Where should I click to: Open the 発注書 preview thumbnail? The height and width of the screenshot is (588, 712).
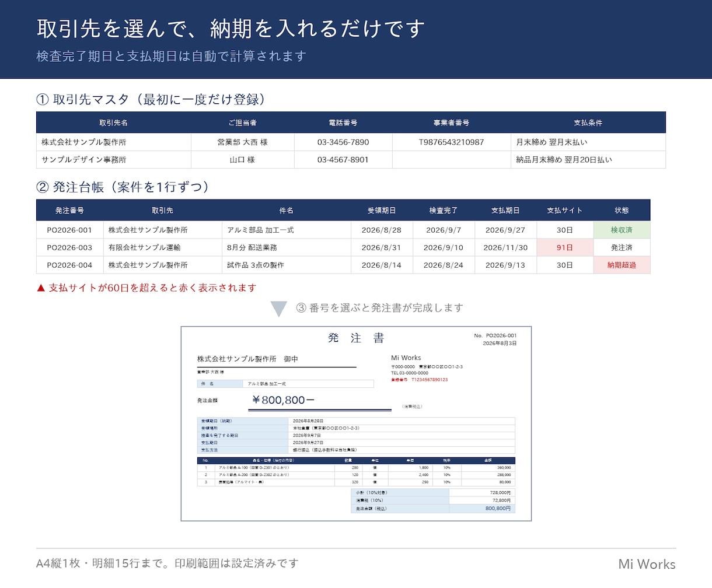tap(356, 423)
